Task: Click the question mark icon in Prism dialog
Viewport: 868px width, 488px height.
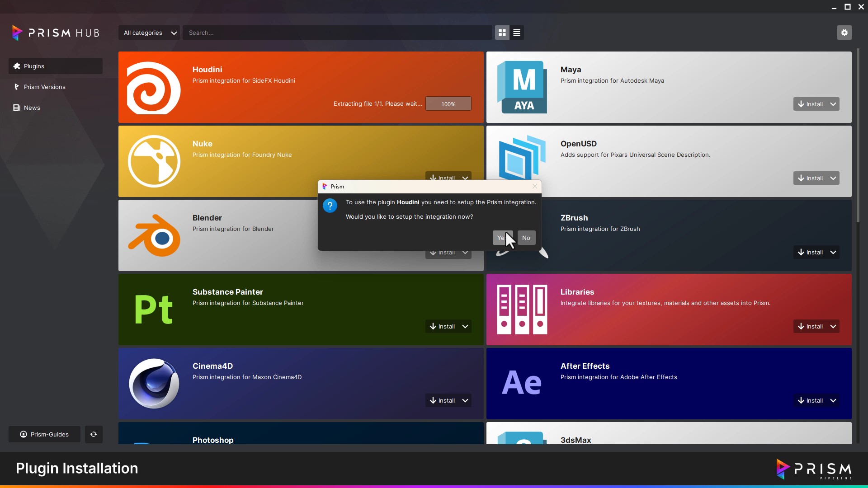Action: 330,206
